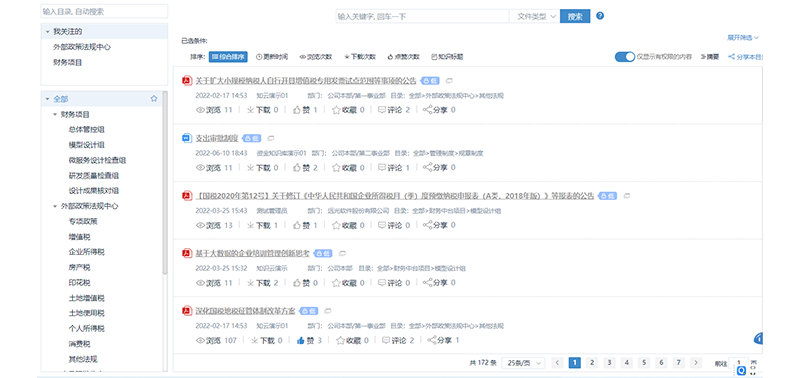Toggle 仅显示有权限的内容 switch off
This screenshot has height=378, width=800.
(624, 57)
